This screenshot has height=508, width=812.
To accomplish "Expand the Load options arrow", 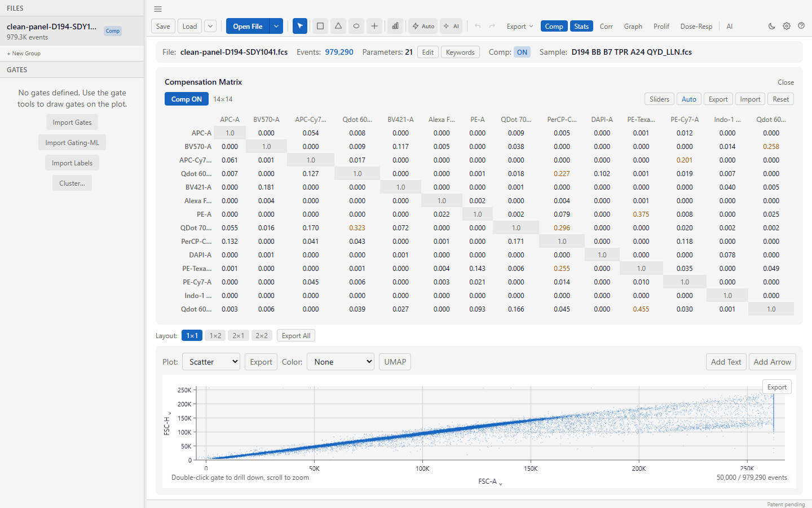I will (x=210, y=26).
